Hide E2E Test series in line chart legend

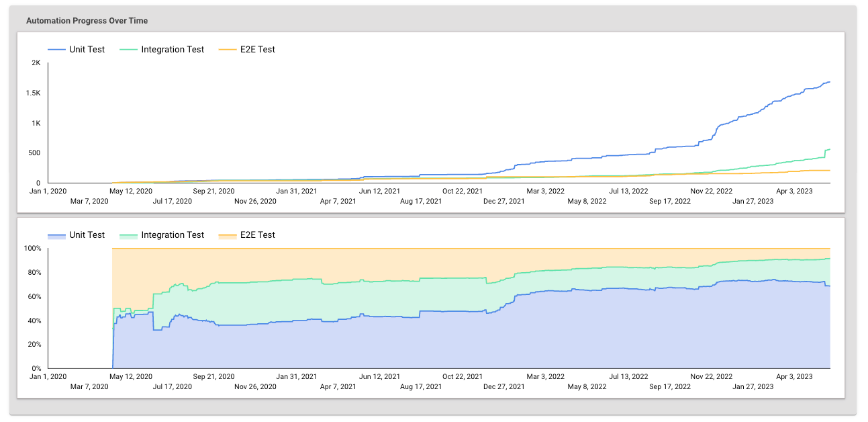[x=257, y=49]
